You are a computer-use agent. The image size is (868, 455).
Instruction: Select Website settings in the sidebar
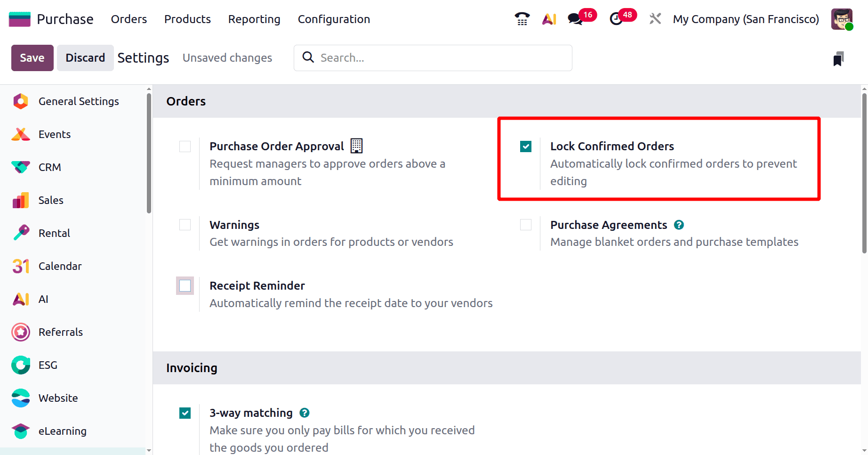point(58,398)
